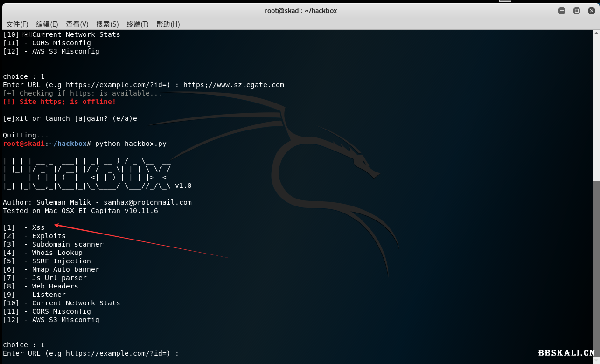This screenshot has height=364, width=600.
Task: Maximize the terminal window
Action: pos(576,11)
